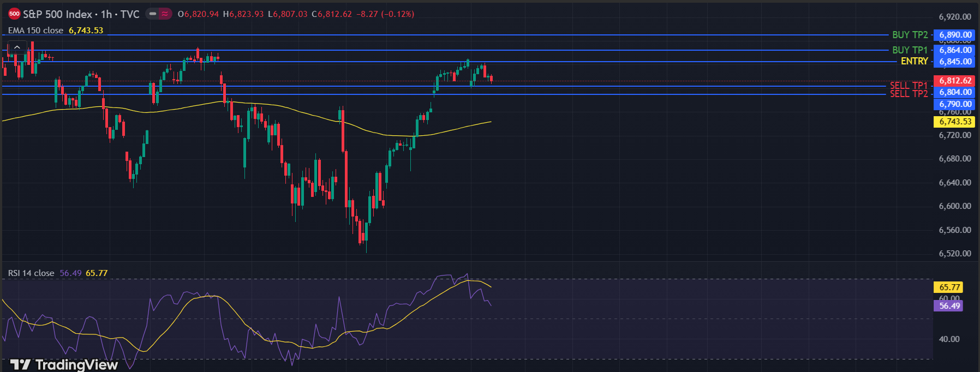Click the BUY TP2 line label
This screenshot has width=980, height=372.
[910, 35]
